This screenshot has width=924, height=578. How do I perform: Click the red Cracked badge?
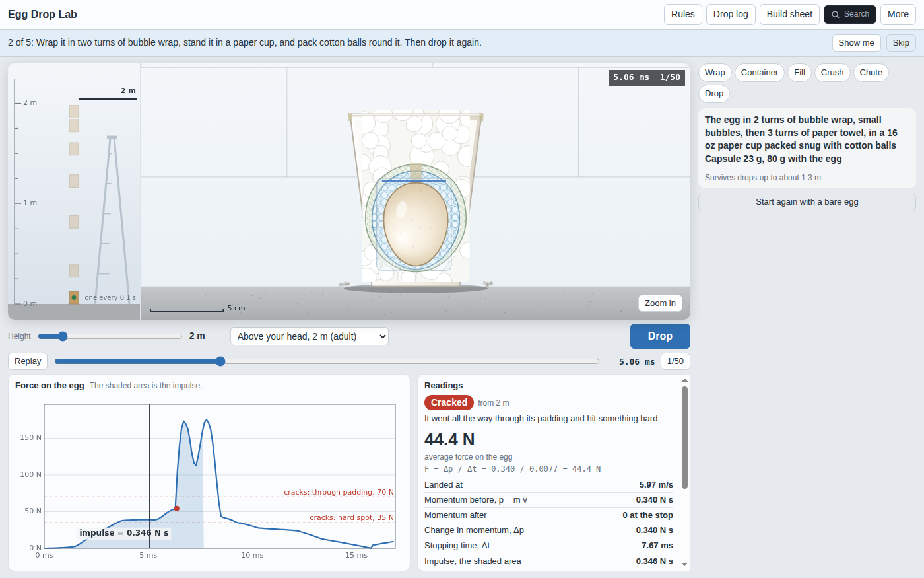pyautogui.click(x=449, y=402)
